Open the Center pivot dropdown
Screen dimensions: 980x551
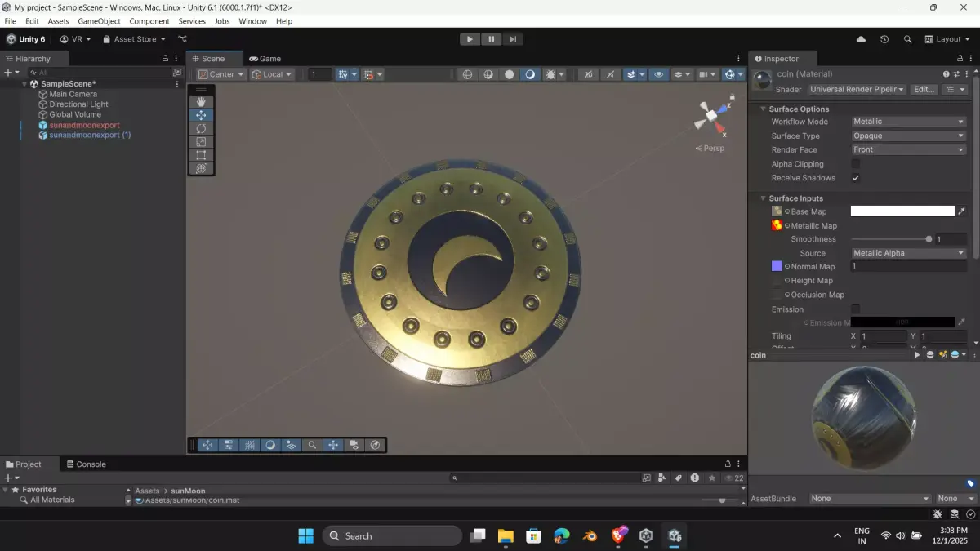tap(221, 74)
